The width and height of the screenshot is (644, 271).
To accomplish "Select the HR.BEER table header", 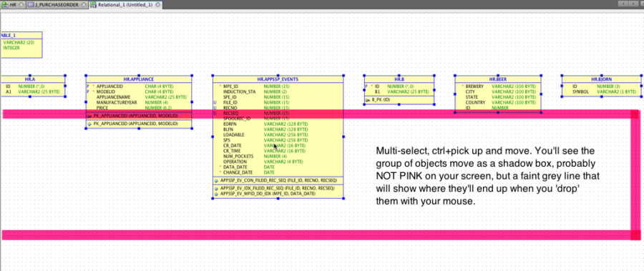I will (x=498, y=79).
